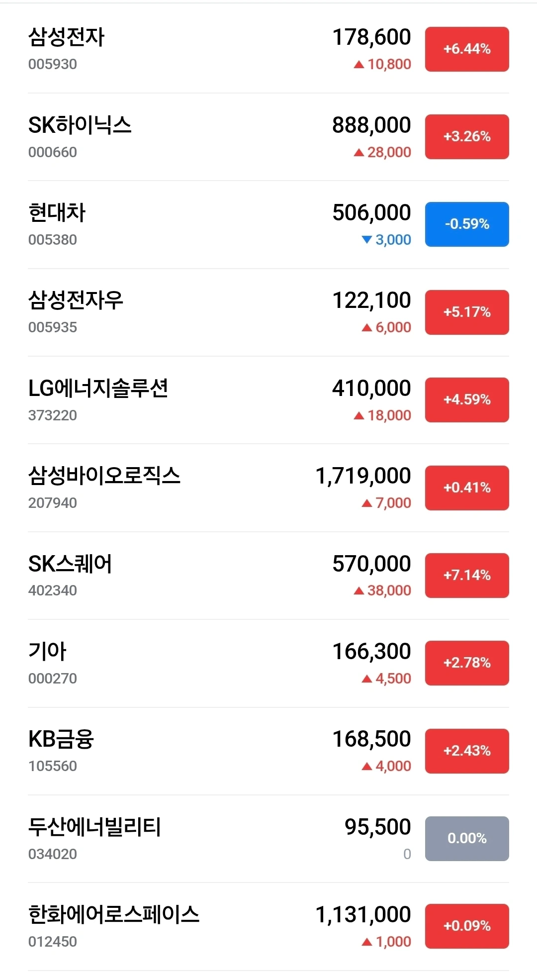Select the 한화에어로스페이스 stock name

point(114,914)
